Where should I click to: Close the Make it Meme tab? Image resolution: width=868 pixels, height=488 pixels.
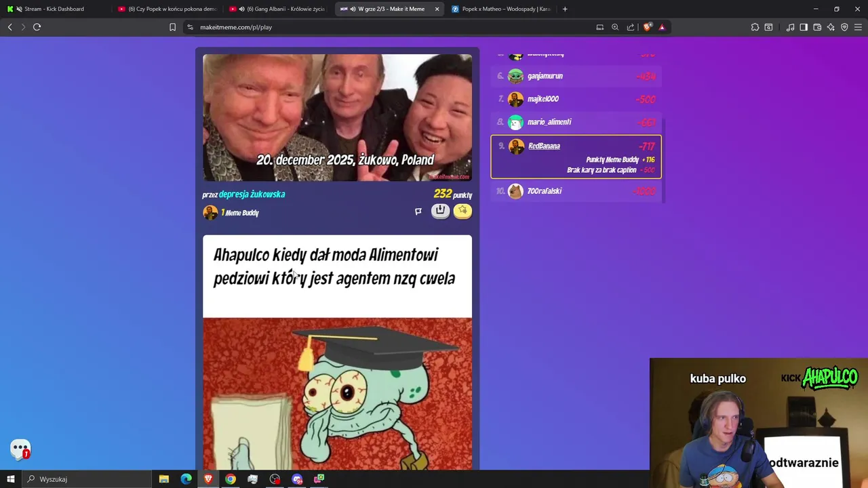437,9
